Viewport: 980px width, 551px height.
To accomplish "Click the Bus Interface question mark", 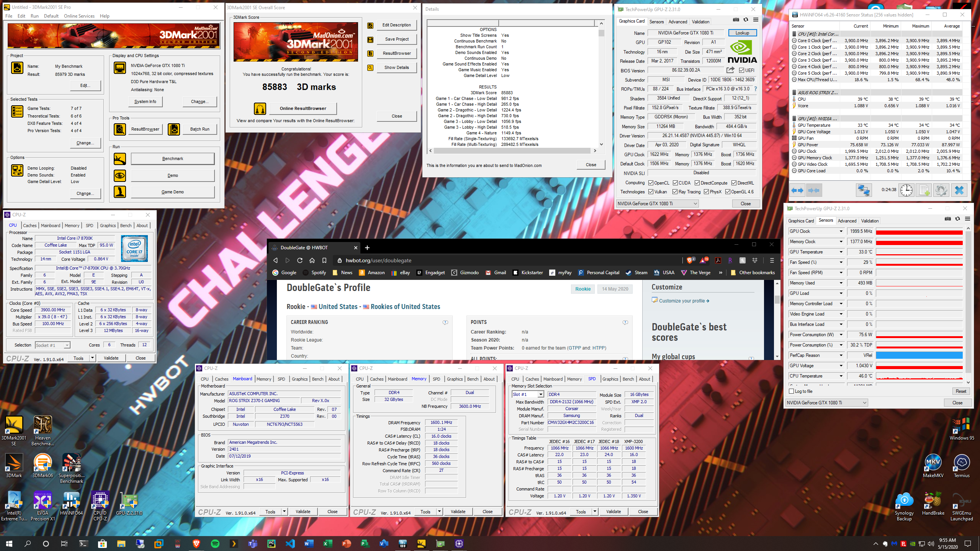I will [755, 89].
